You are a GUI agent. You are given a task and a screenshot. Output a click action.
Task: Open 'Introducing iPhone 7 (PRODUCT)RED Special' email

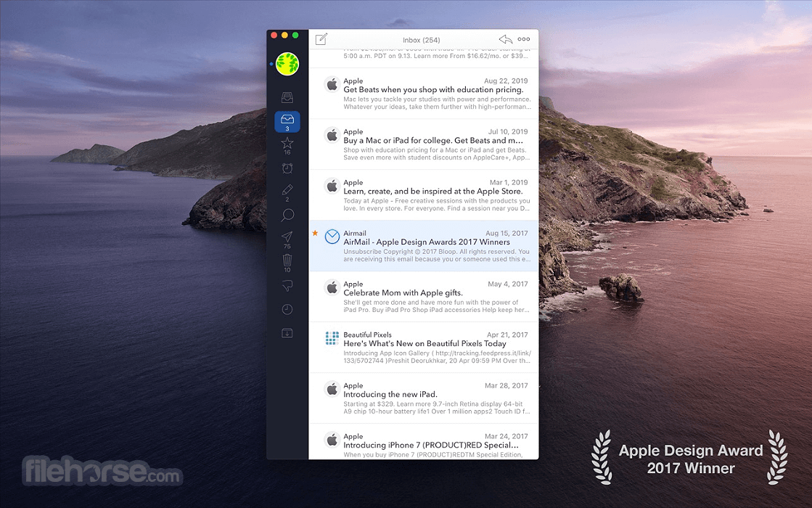click(424, 442)
